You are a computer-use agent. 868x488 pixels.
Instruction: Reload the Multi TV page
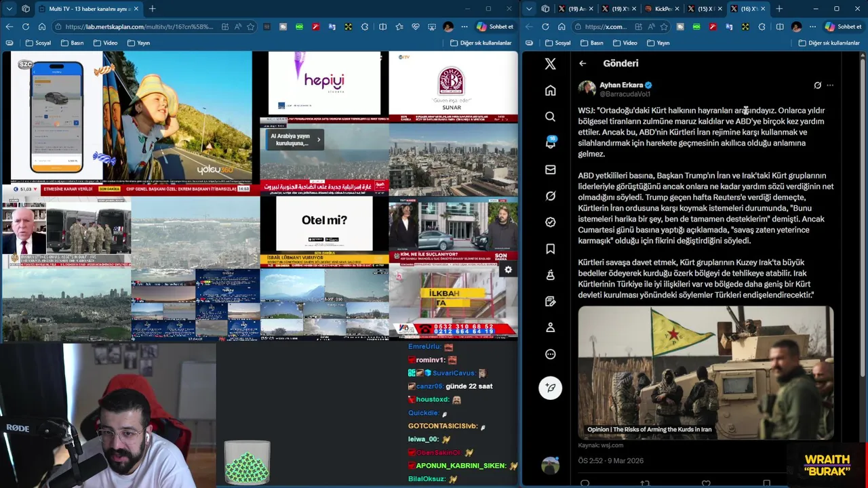pos(25,27)
